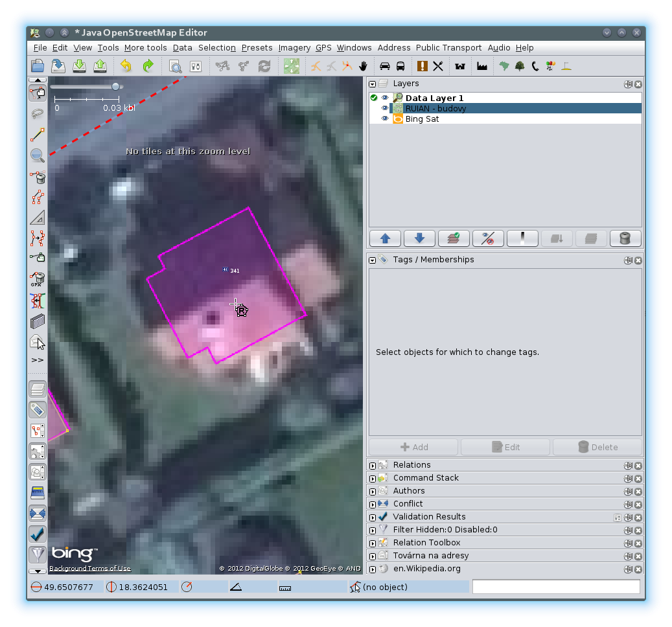This screenshot has width=672, height=627.
Task: Click the building 3D tool icon
Action: click(x=38, y=321)
